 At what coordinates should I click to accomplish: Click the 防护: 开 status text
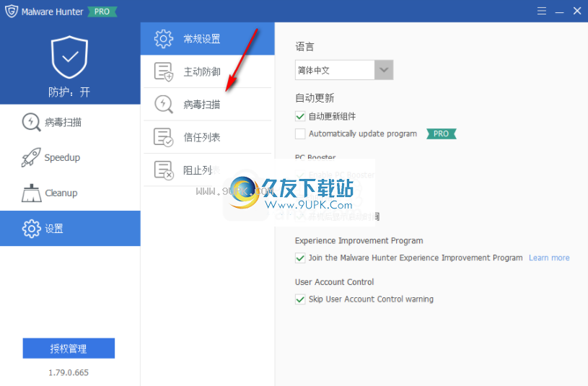(x=69, y=92)
